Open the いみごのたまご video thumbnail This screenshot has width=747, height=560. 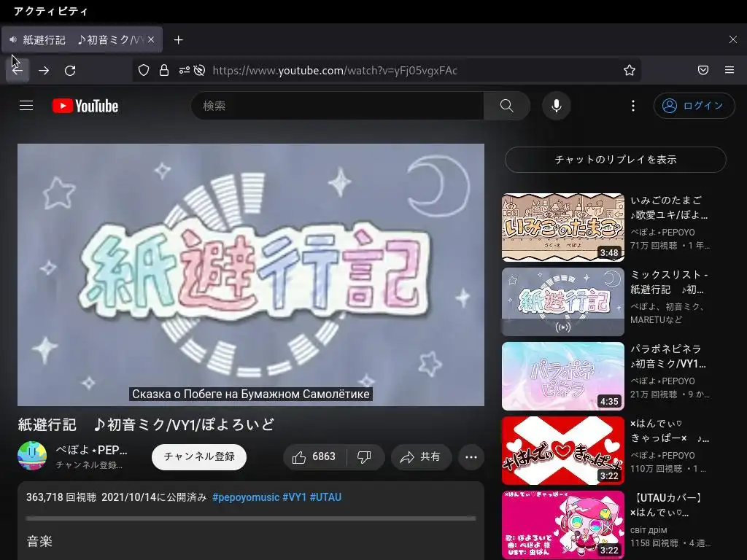pos(562,227)
